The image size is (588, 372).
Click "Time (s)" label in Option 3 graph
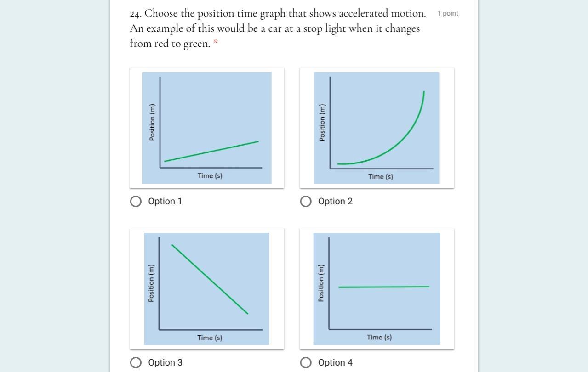pyautogui.click(x=210, y=338)
